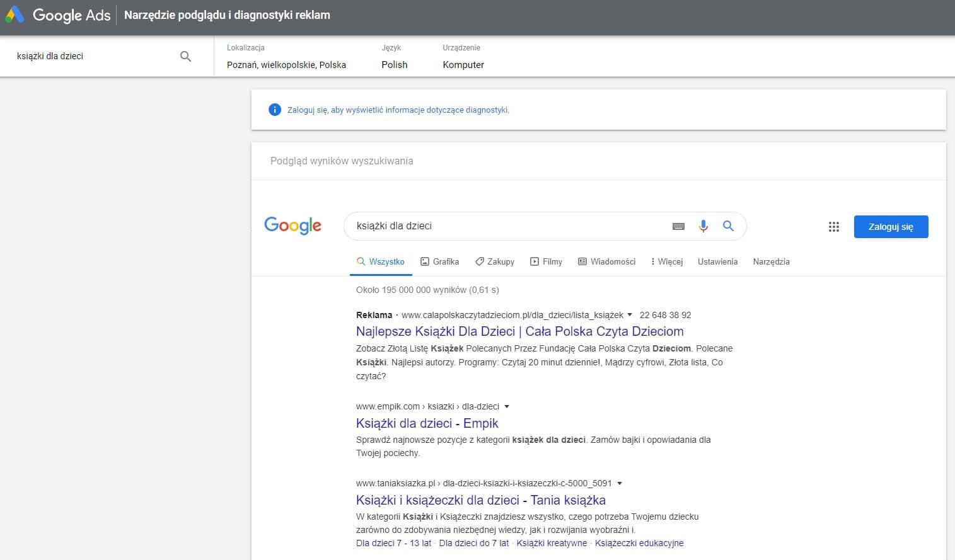Screen dimensions: 955x560
Task: Switch to the Zakupy tab
Action: click(x=495, y=261)
